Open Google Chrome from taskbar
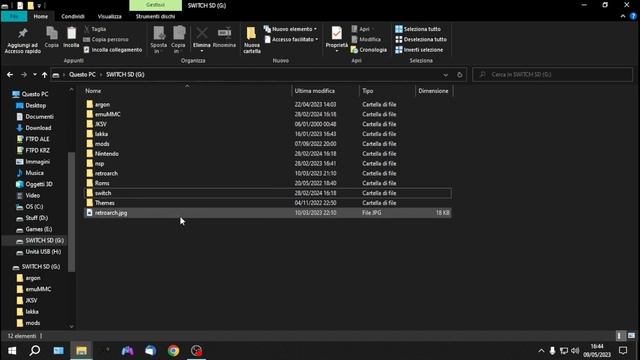 [173, 351]
